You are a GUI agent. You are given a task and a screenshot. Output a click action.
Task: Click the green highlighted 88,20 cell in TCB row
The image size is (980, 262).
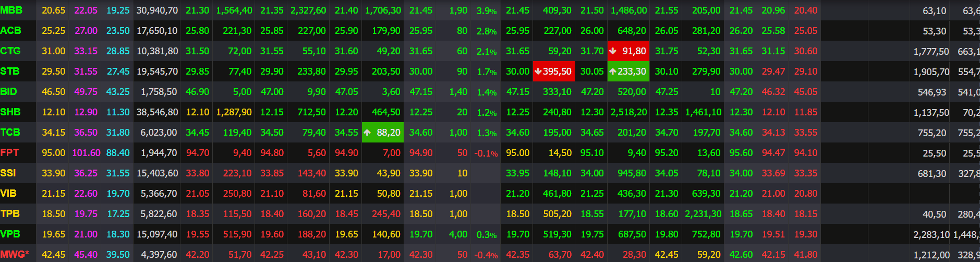click(x=383, y=133)
